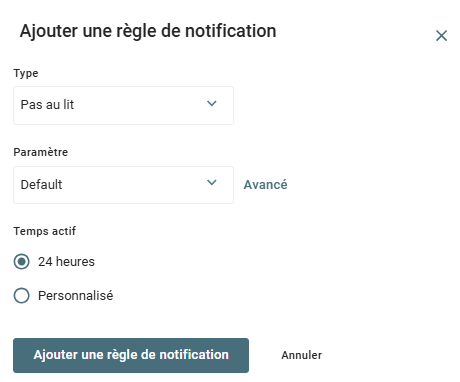The height and width of the screenshot is (382, 460).
Task: Click the Pas au lit selected value text
Action: [47, 105]
